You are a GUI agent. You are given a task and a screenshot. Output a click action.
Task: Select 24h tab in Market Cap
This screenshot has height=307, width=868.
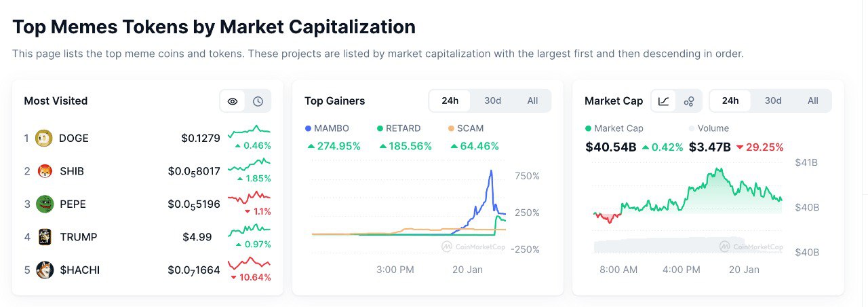coord(730,101)
